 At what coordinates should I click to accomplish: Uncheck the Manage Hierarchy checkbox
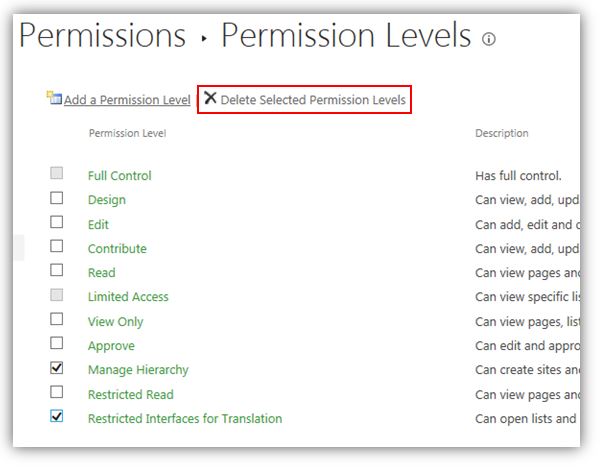click(57, 368)
